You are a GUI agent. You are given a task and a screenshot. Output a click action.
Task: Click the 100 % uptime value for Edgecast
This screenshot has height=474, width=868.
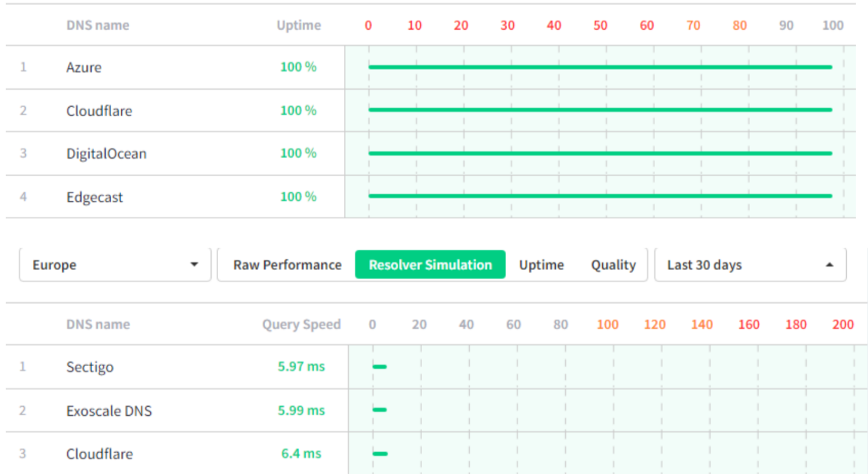[298, 196]
